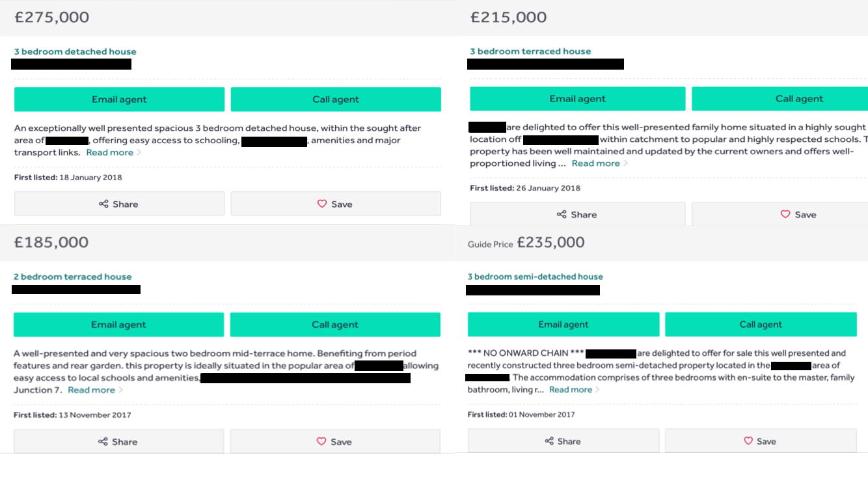Open the 3 bedroom detached house link
The image size is (868, 488).
coord(75,51)
